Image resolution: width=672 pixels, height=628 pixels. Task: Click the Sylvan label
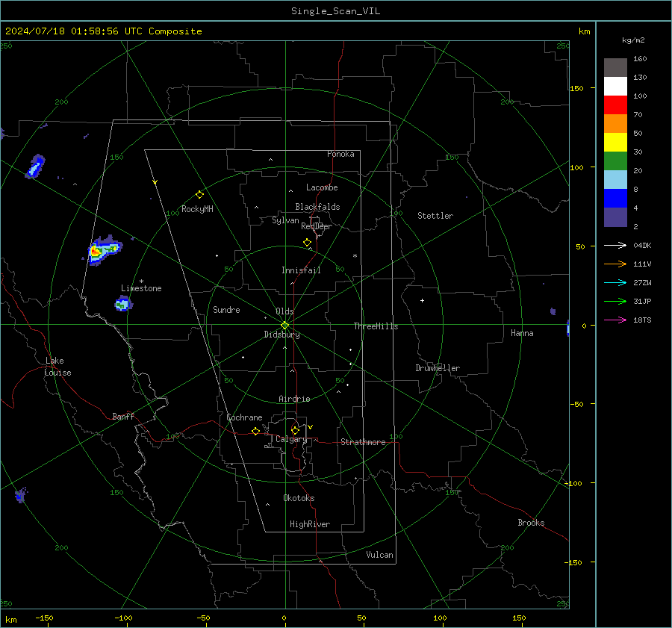[285, 221]
